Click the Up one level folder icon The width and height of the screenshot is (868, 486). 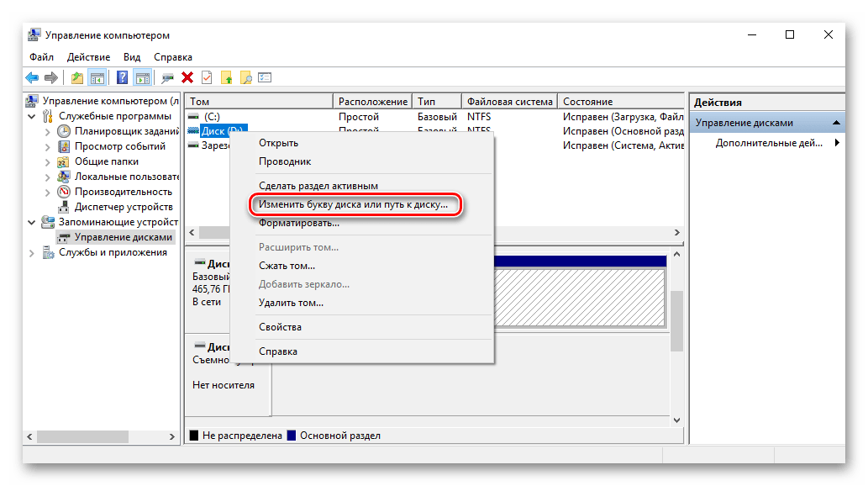coord(77,78)
